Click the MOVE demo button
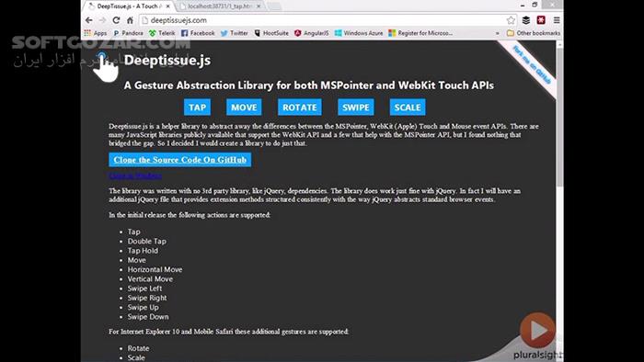Viewport: 644px width, 362px height. pos(244,107)
